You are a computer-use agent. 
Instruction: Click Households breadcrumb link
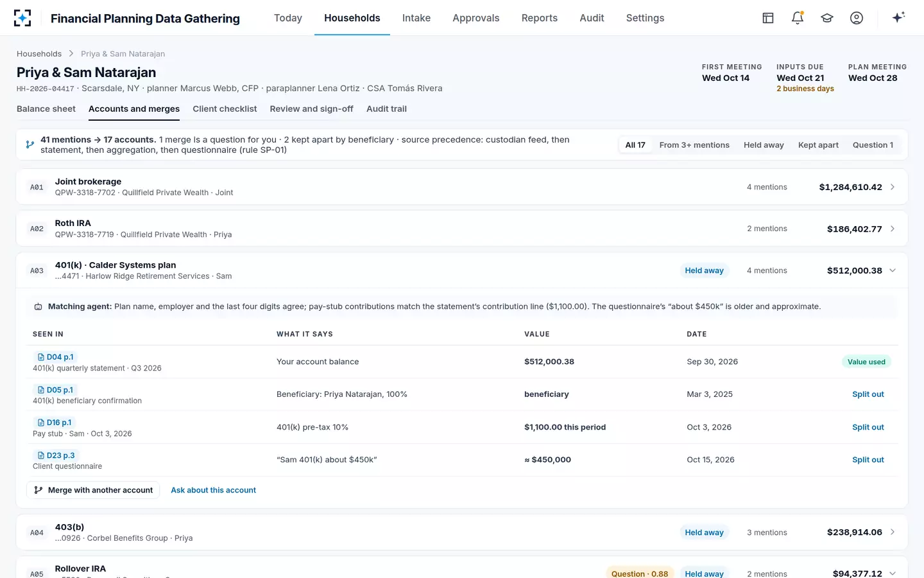coord(39,54)
